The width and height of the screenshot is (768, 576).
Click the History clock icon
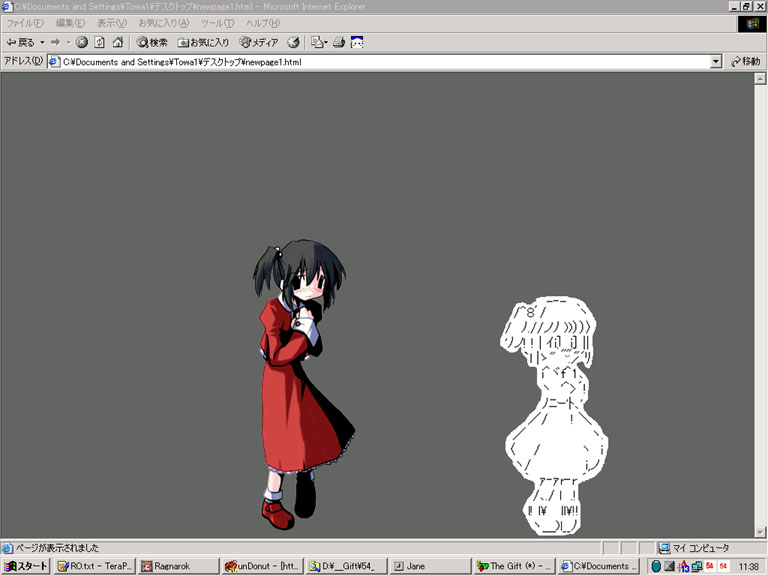click(x=293, y=43)
